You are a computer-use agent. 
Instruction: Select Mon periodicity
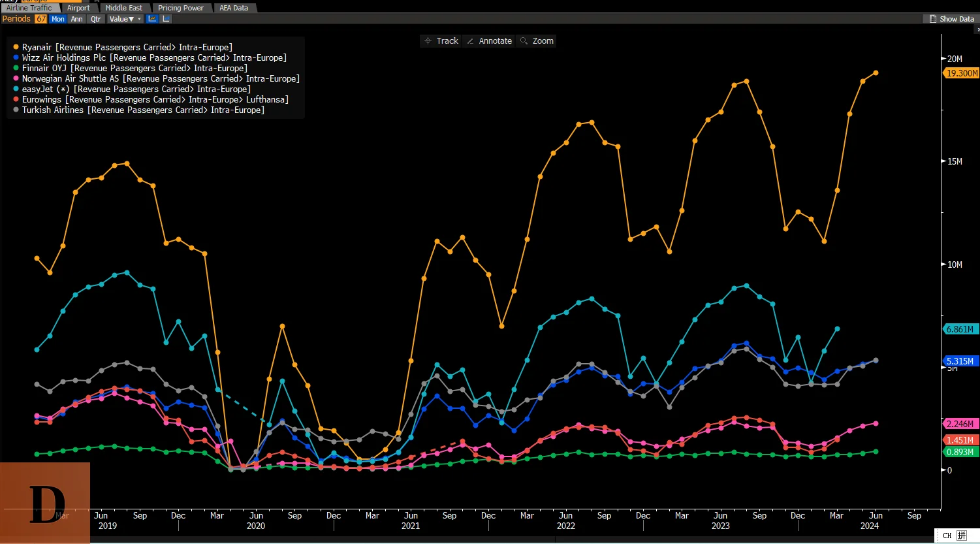(x=58, y=19)
